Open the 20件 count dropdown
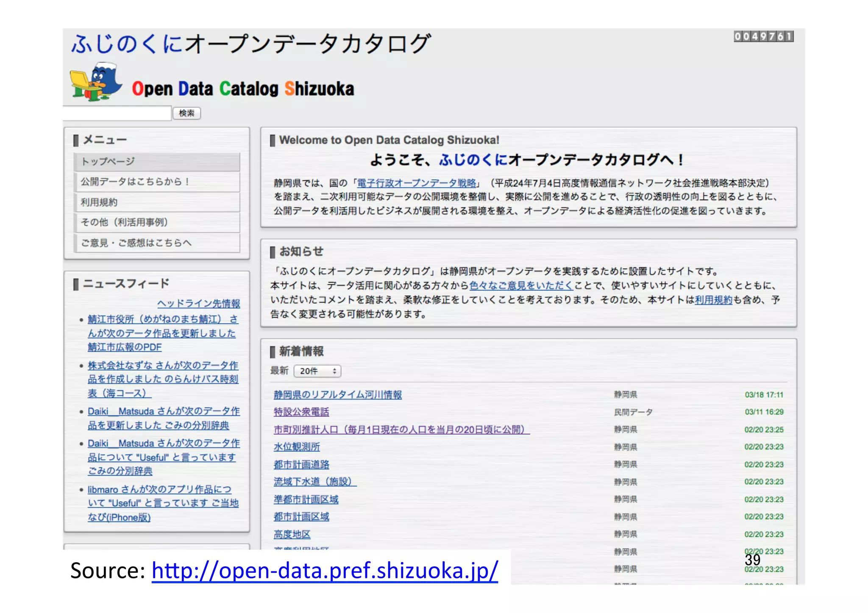Image resolution: width=868 pixels, height=613 pixels. point(317,371)
